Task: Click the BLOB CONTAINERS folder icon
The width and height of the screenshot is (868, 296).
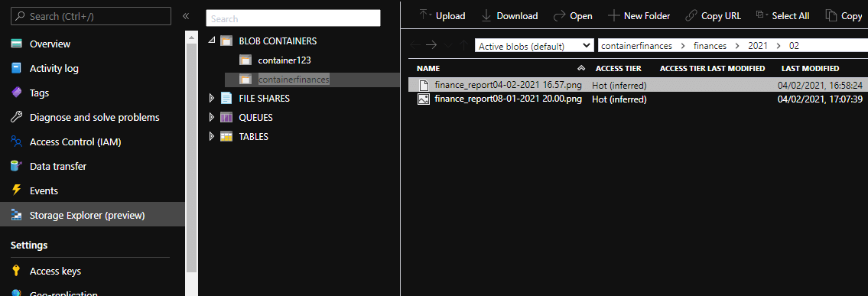Action: coord(226,41)
